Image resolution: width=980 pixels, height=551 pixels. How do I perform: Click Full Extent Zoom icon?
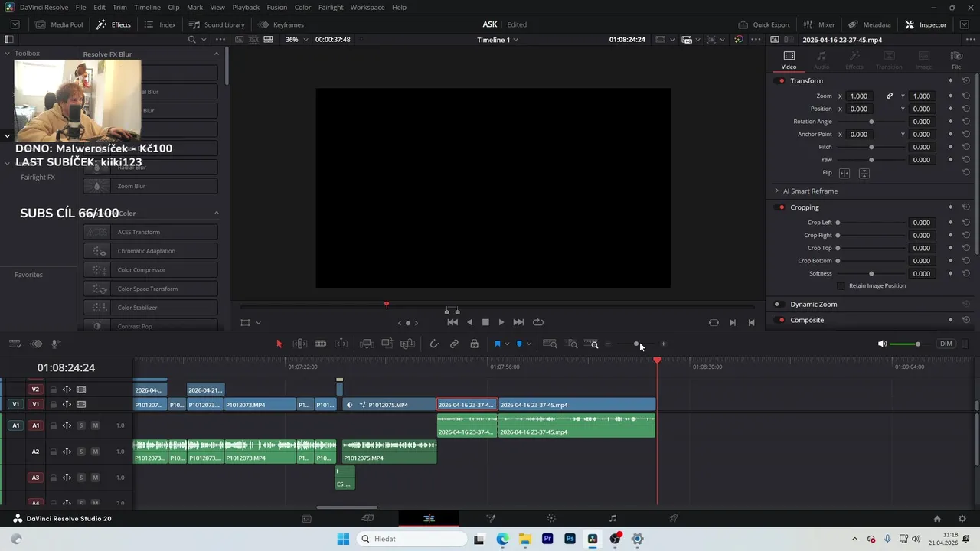point(550,344)
